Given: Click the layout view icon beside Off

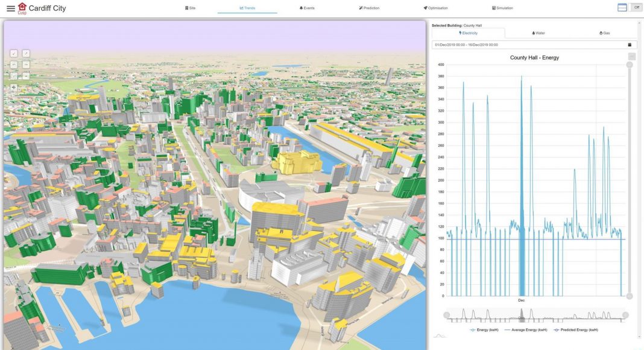Looking at the screenshot, I should [622, 7].
